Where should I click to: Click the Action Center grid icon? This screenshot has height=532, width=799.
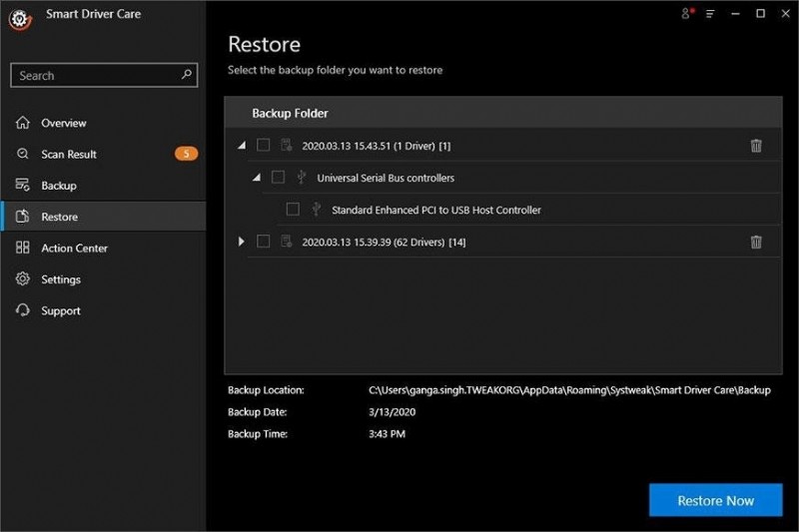[22, 248]
